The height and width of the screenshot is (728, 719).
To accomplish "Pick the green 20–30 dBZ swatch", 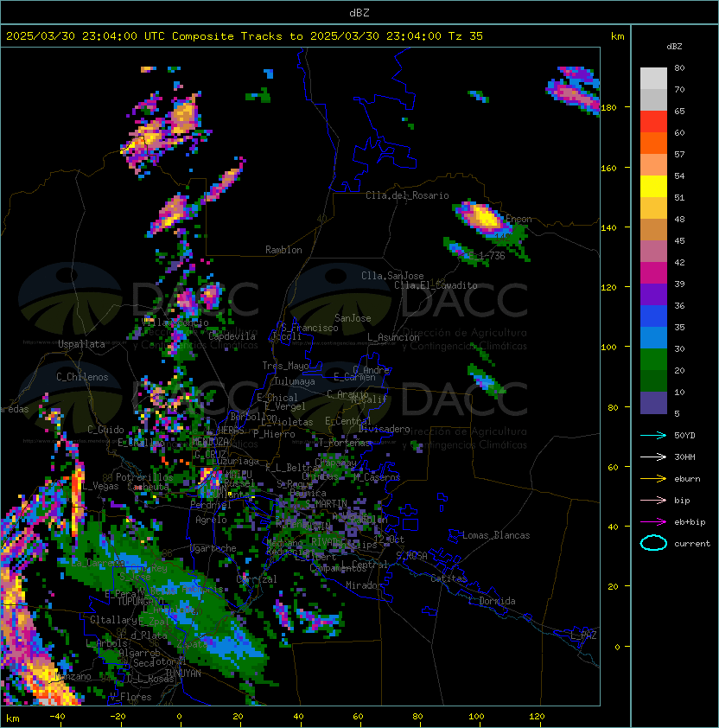I will 653,359.
